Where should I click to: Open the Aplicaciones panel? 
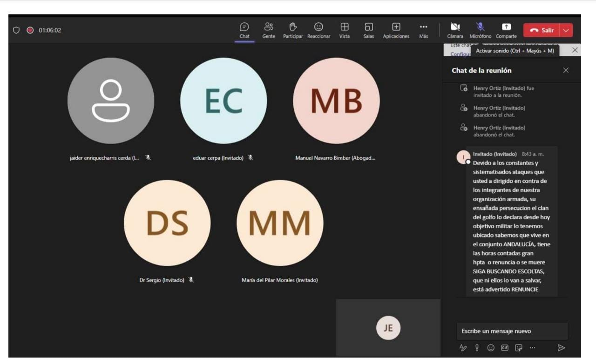pos(396,30)
